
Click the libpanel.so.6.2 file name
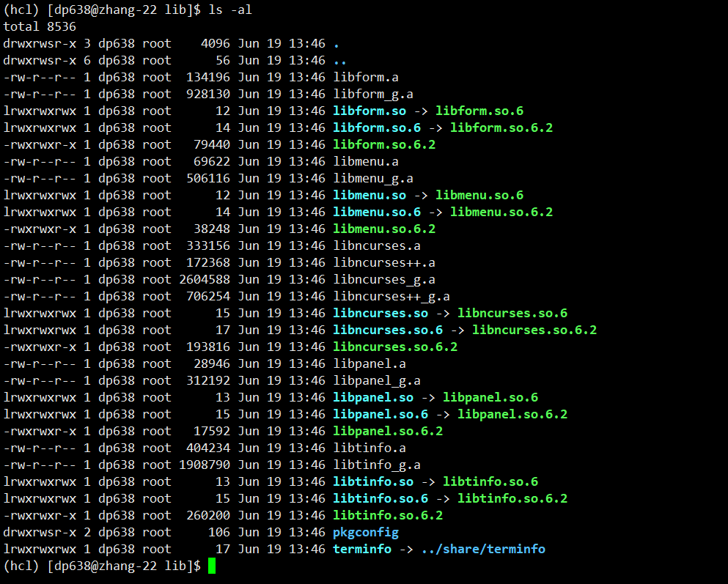388,431
